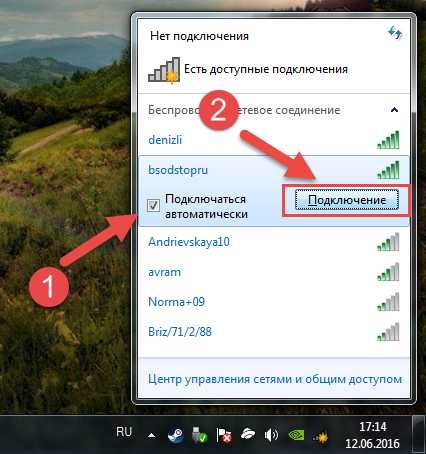
Task: Select the Andrievskaya10 network
Action: coord(274,242)
